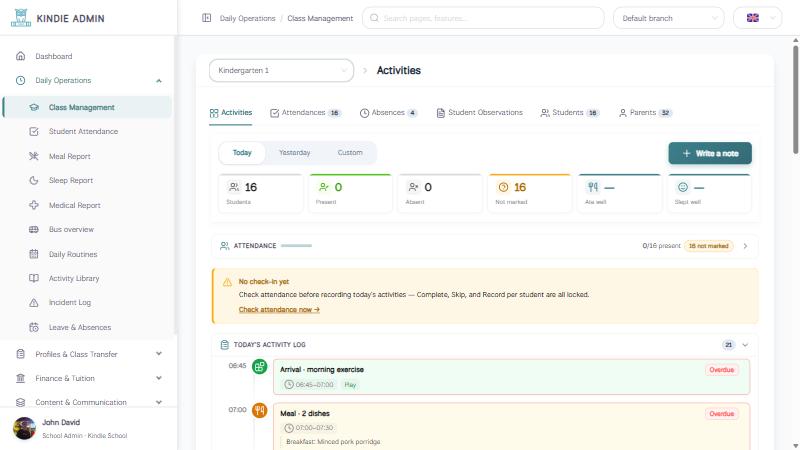Screen dimensions: 800x450
Task: Switch to the Absences tab
Action: tap(388, 113)
